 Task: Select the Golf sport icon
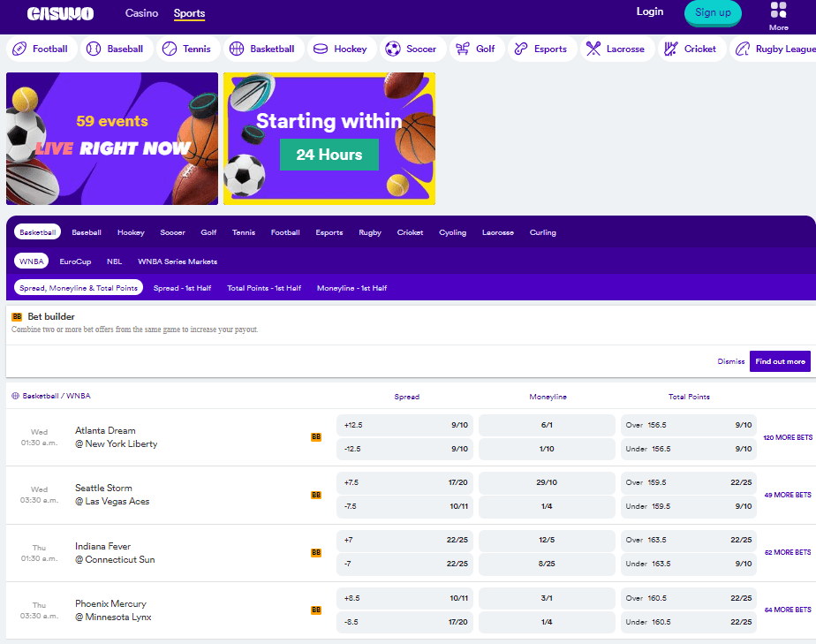tap(460, 49)
